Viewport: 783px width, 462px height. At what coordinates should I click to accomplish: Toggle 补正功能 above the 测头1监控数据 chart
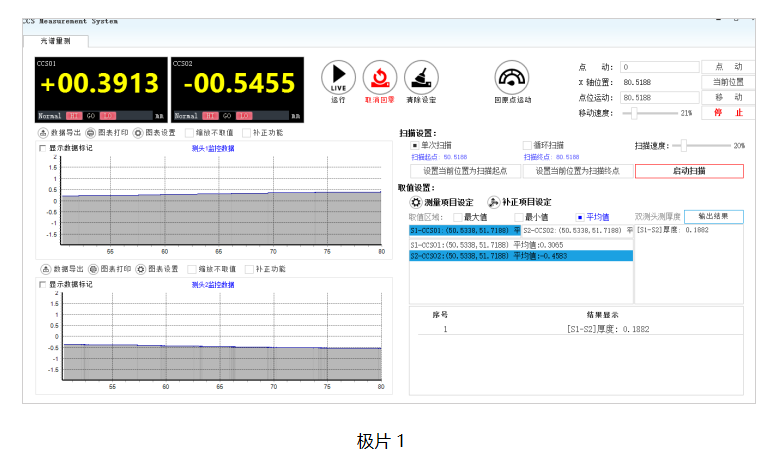click(247, 133)
